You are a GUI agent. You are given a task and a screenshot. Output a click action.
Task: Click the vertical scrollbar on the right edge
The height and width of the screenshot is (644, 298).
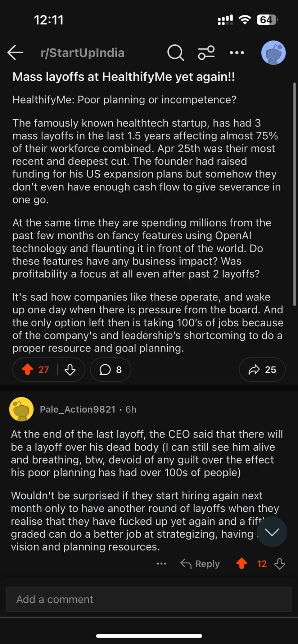(295, 194)
